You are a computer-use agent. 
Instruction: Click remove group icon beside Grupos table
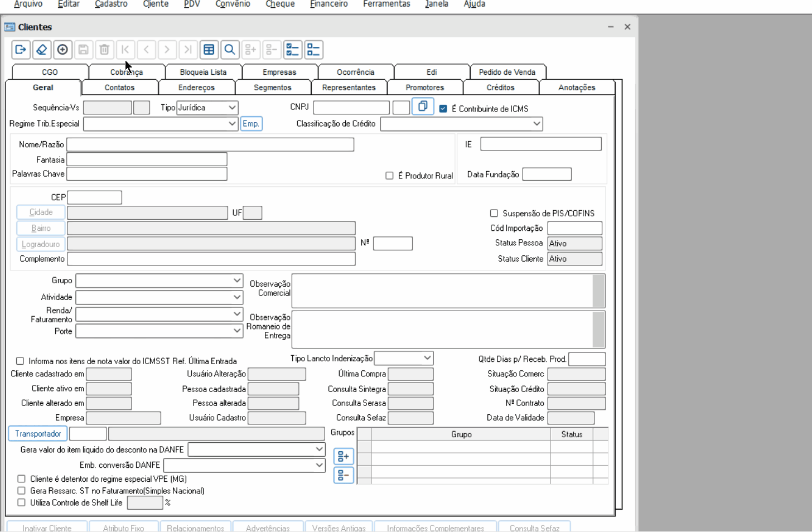pos(344,475)
